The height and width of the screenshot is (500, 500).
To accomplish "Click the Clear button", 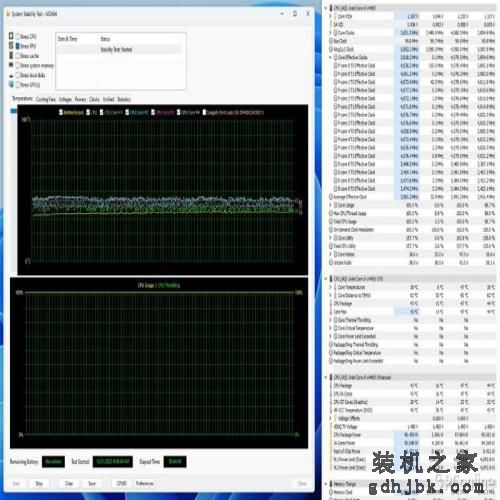I will click(69, 483).
